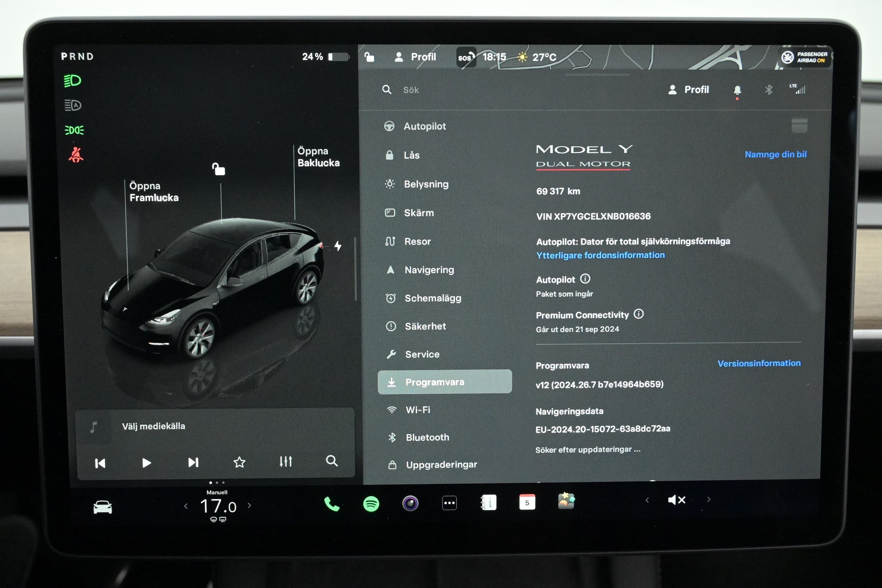This screenshot has width=882, height=588.
Task: Tap the car controls icon
Action: pyautogui.click(x=102, y=507)
